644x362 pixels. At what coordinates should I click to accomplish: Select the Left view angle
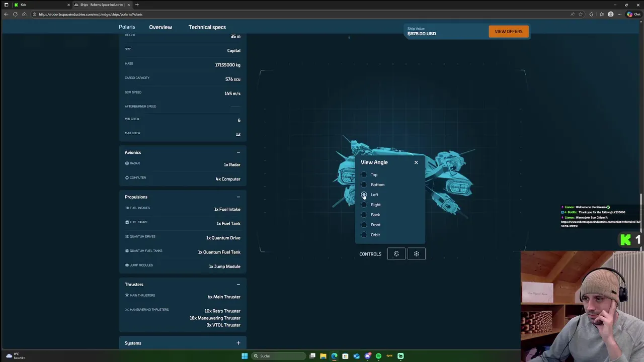click(364, 195)
